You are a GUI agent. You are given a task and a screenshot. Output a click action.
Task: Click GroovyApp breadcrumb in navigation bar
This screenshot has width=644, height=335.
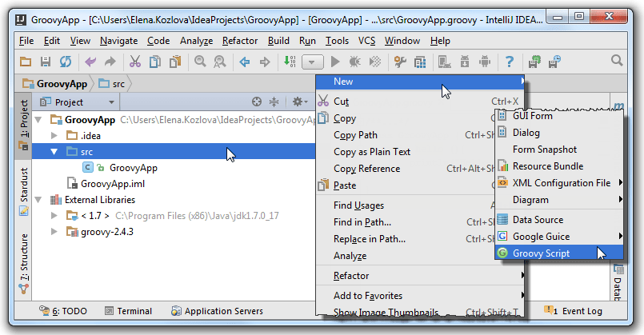pos(55,84)
